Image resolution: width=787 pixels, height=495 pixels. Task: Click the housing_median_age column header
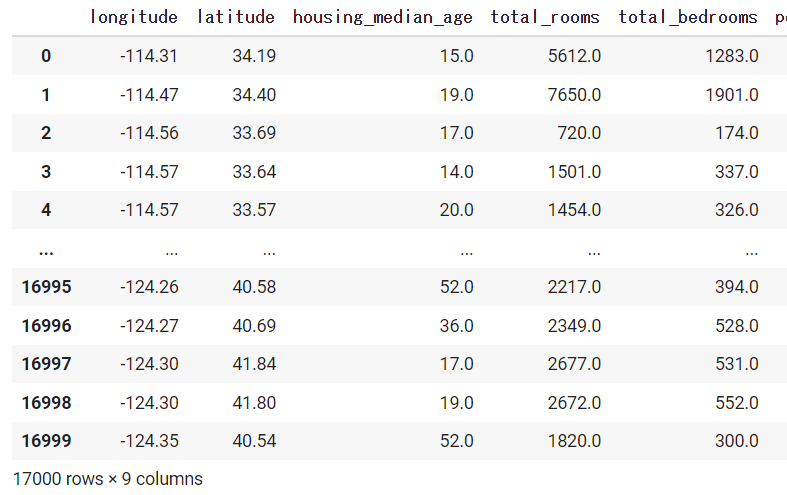click(x=383, y=17)
